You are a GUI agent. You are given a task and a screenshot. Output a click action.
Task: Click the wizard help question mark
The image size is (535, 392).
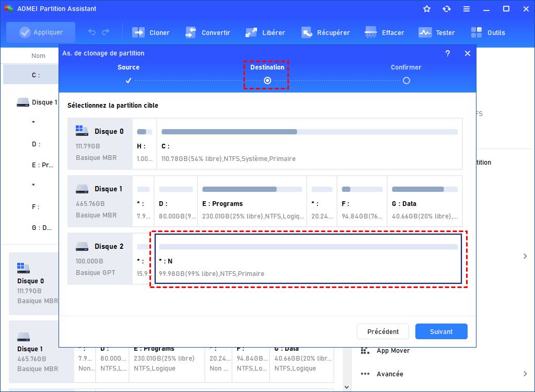click(448, 53)
